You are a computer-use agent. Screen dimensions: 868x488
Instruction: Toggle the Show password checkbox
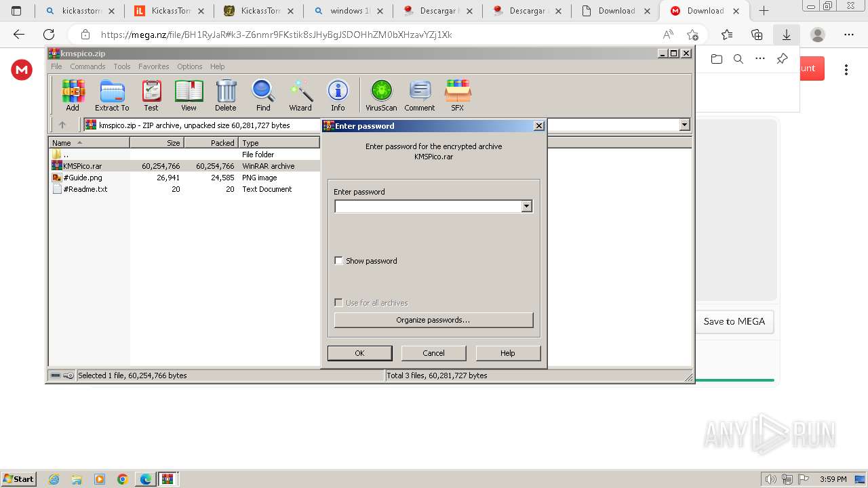click(339, 261)
